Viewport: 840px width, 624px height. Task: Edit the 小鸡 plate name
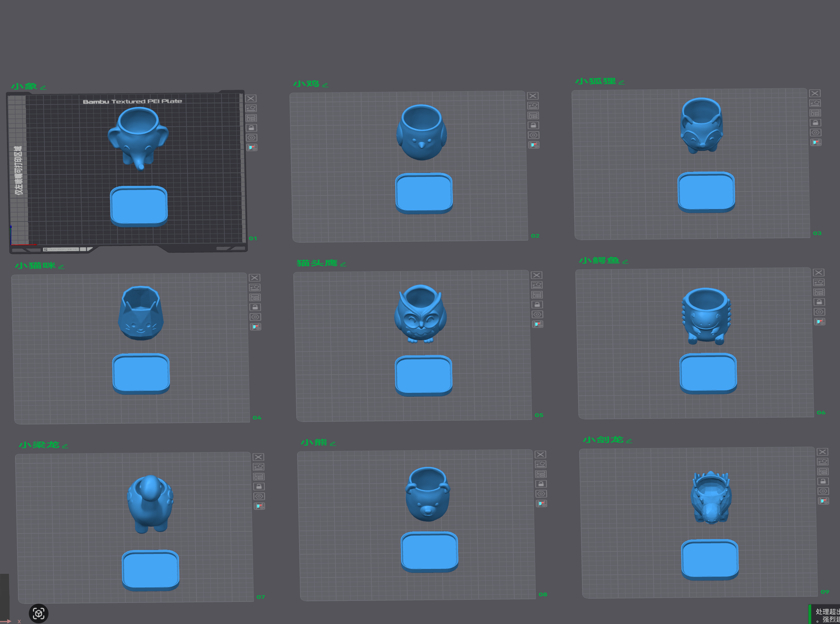click(325, 85)
